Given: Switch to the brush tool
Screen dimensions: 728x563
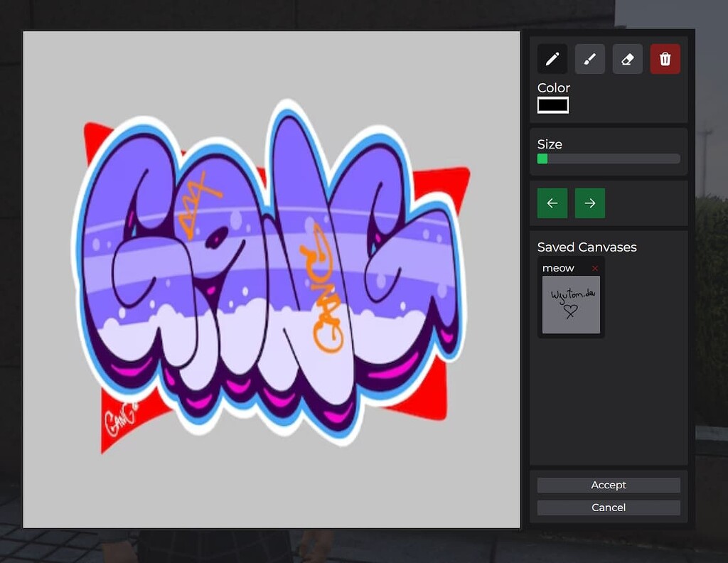Looking at the screenshot, I should tap(589, 59).
